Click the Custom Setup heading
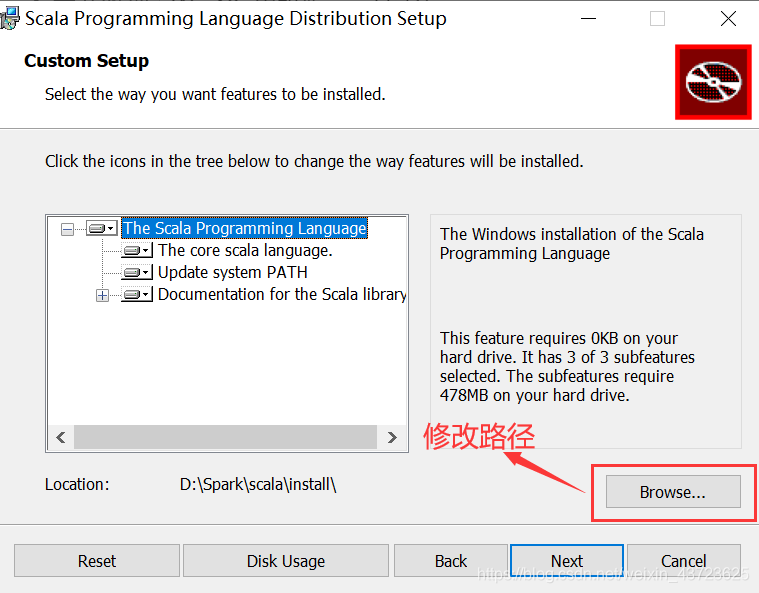Image resolution: width=759 pixels, height=593 pixels. point(87,61)
